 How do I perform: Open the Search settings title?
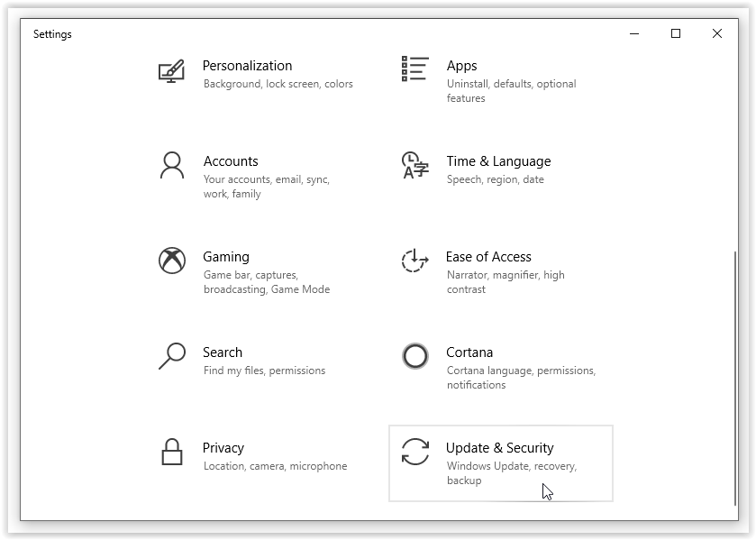(223, 352)
